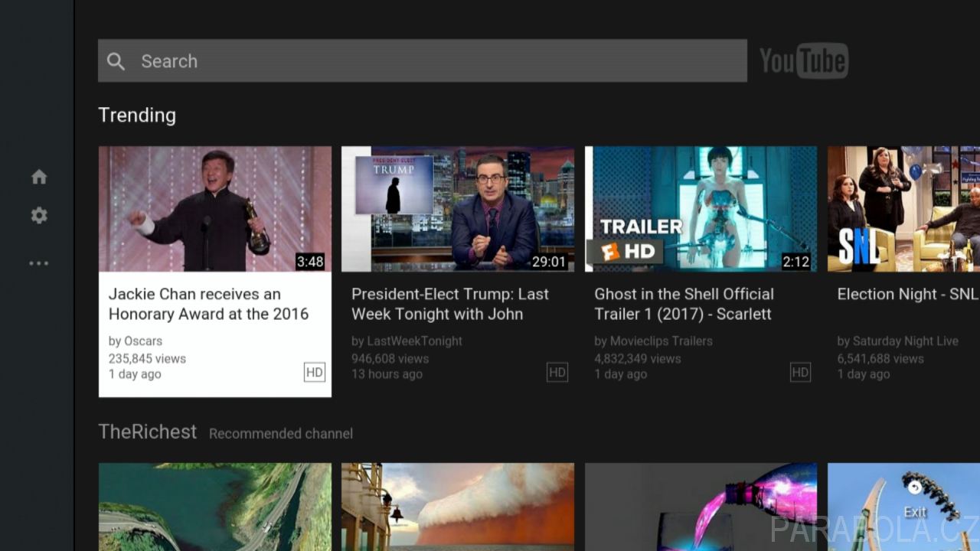This screenshot has width=980, height=551.
Task: Open TheRichest bottle pouring pink liquid thumbnail
Action: click(x=701, y=507)
